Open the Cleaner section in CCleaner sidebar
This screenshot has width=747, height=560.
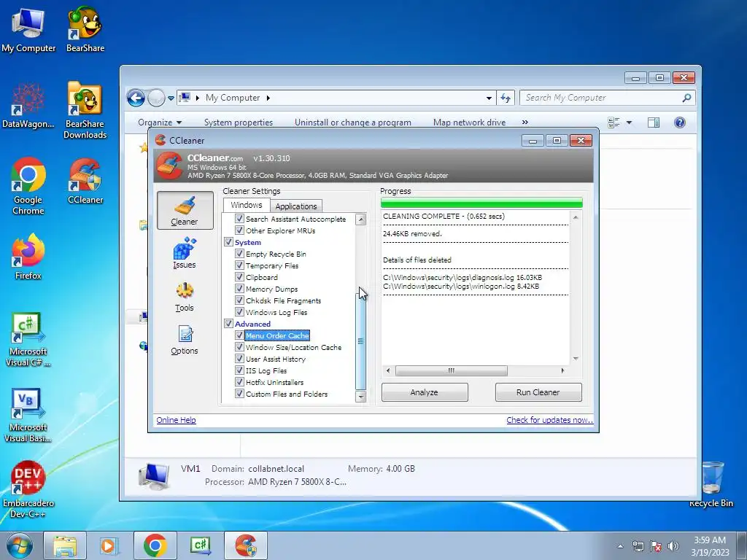tap(185, 211)
